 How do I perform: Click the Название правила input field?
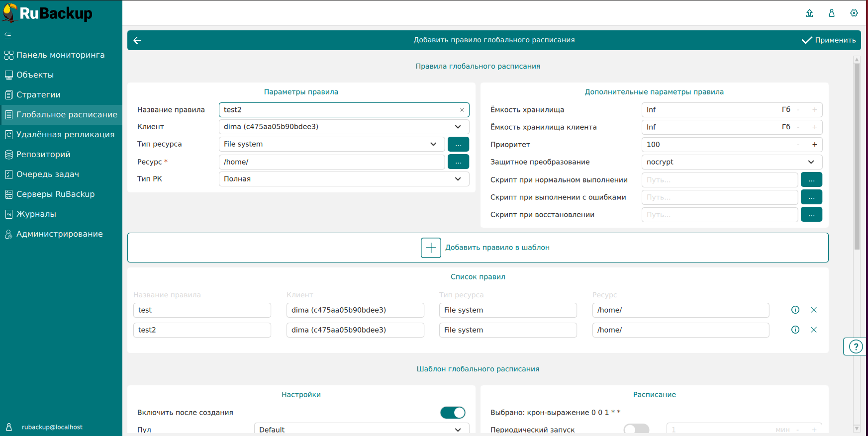344,110
